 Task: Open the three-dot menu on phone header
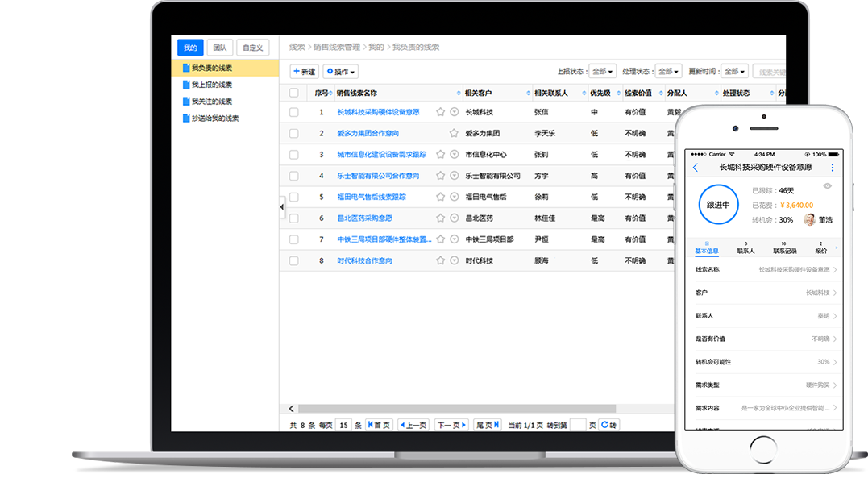point(832,167)
